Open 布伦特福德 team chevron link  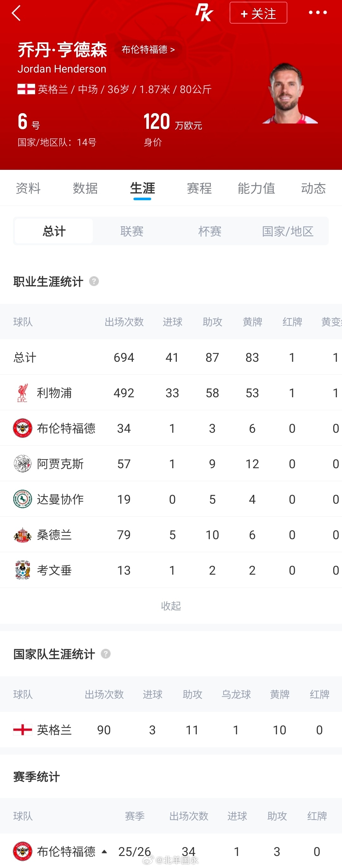click(148, 49)
